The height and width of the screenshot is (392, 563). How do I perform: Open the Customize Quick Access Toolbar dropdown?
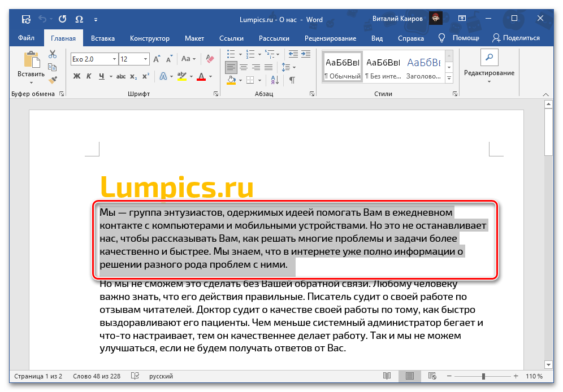click(x=96, y=20)
